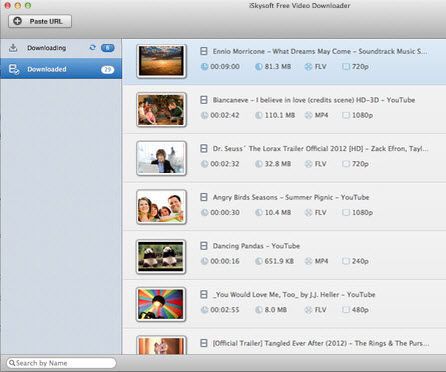
Task: Open the Ennio Morricone video thumbnail
Action: click(161, 61)
